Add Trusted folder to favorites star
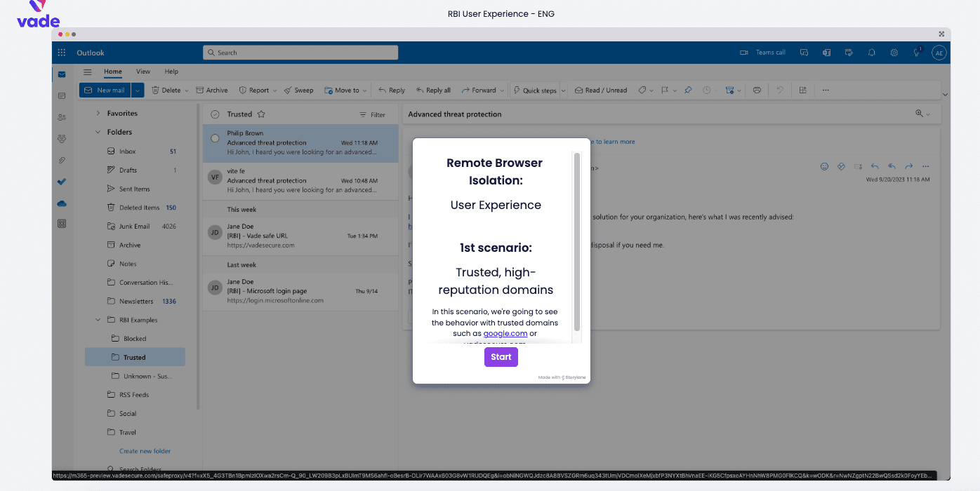The image size is (980, 491). [x=261, y=114]
